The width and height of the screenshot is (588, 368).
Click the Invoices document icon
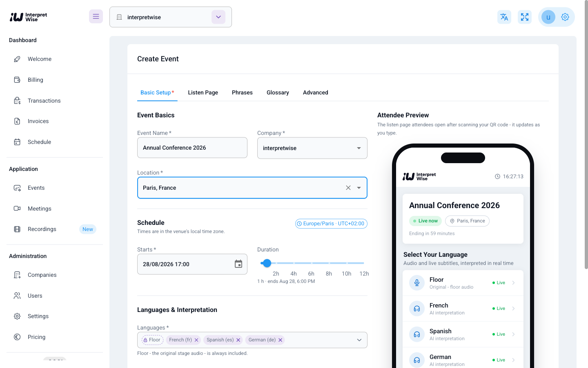click(17, 121)
